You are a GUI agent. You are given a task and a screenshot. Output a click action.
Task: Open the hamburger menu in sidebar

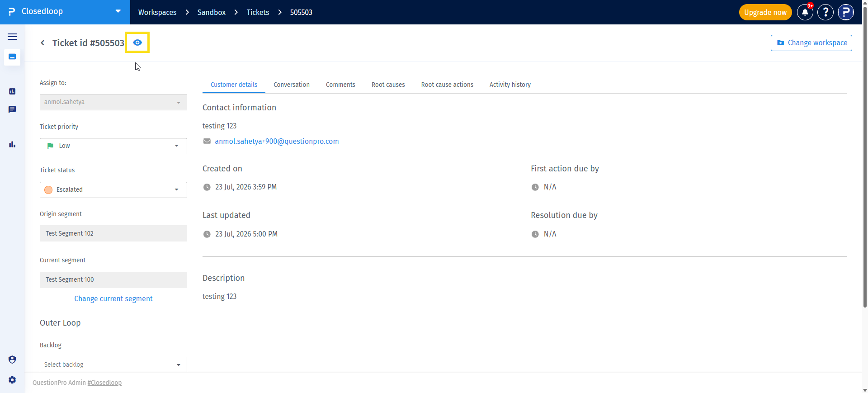click(12, 37)
